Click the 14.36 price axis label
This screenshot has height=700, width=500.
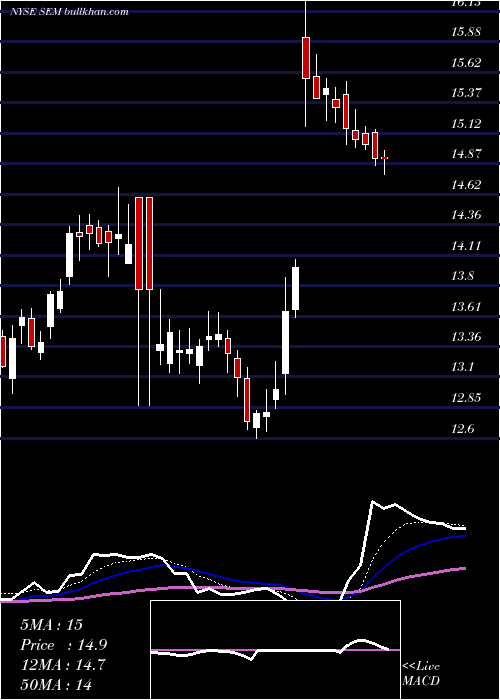pyautogui.click(x=466, y=215)
